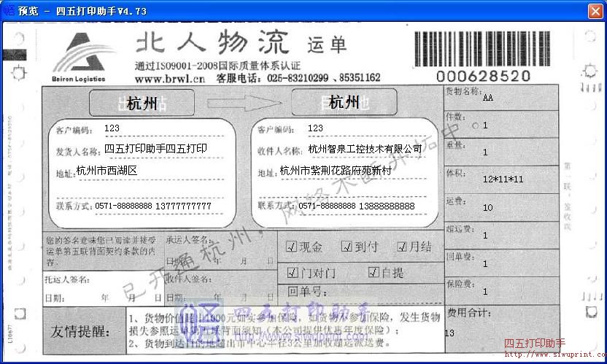Click customer service phone 025-83210299

click(x=298, y=78)
